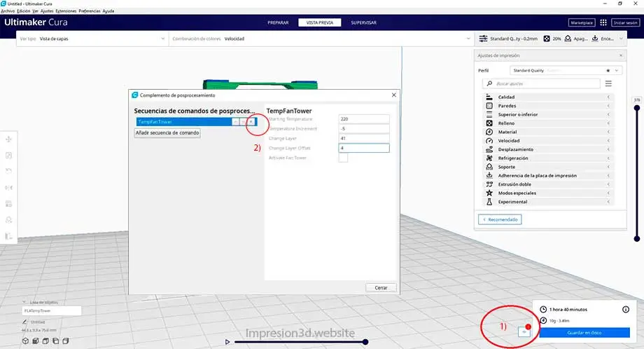Select TempFanTower in the scripts list
The width and height of the screenshot is (644, 349).
coord(184,122)
